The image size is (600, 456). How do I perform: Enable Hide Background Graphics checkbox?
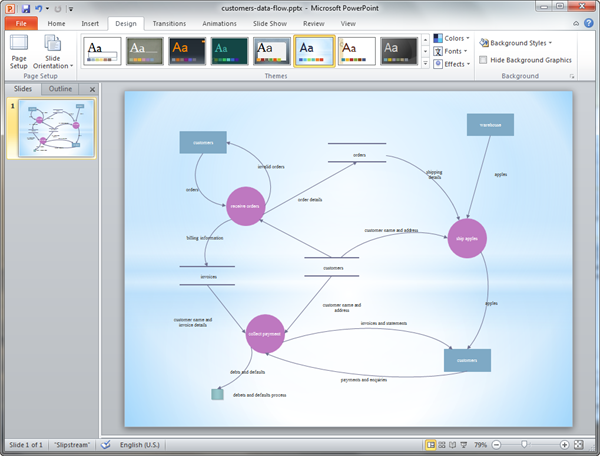485,60
